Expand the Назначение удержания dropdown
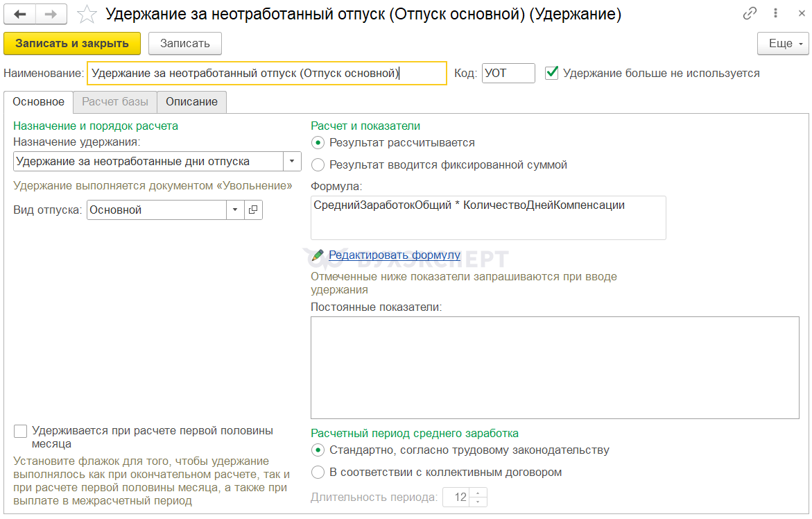Screen dimensions: 812x519 click(x=293, y=162)
